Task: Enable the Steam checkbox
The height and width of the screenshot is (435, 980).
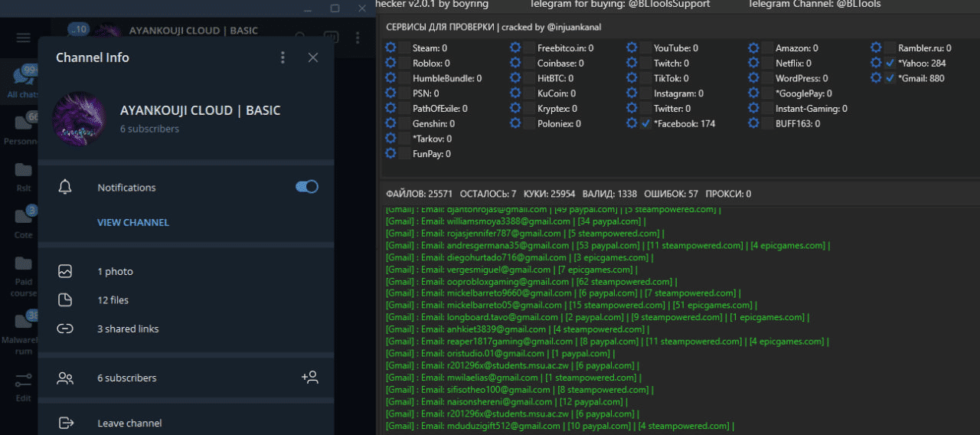Action: 403,48
